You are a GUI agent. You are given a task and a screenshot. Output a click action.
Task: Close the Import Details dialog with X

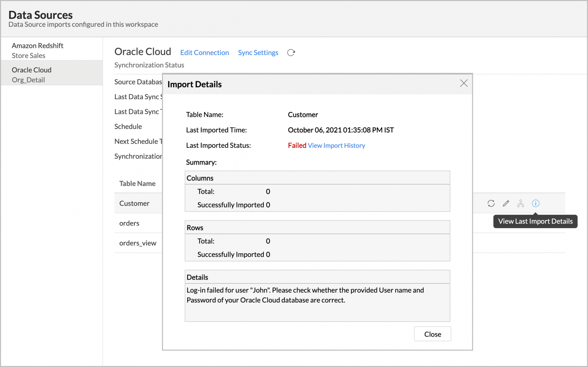464,83
